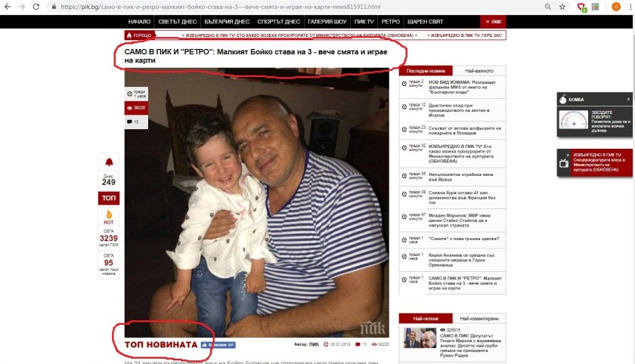This screenshot has height=364, width=635.
Task: Open the comments bubble icon on photo
Action: tap(129, 122)
